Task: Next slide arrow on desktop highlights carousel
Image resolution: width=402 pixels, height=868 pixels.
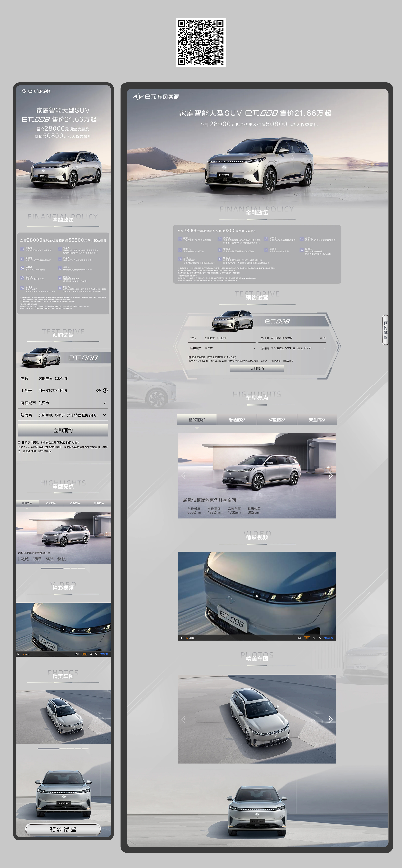Action: coord(331,476)
